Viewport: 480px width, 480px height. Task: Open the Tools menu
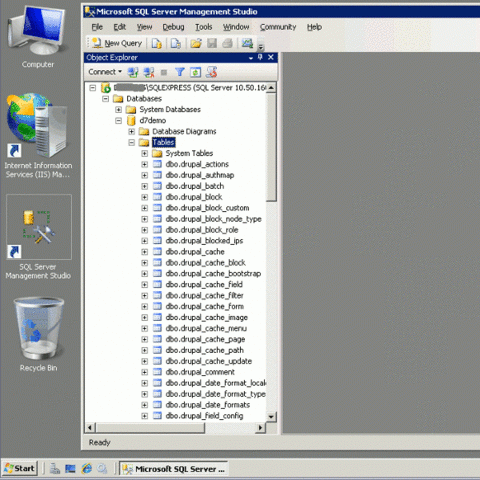(x=203, y=27)
